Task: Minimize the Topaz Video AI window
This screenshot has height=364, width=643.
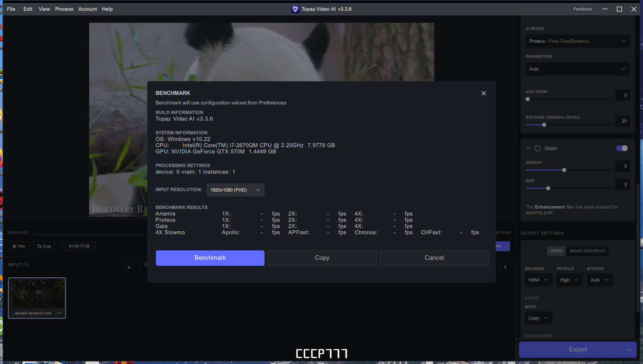Action: click(x=605, y=9)
